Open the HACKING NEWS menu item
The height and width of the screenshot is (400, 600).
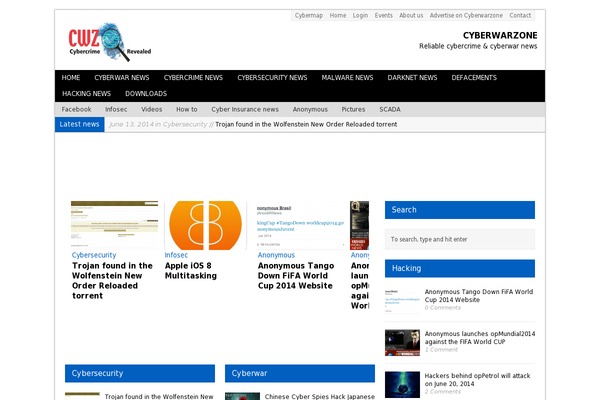click(x=86, y=94)
